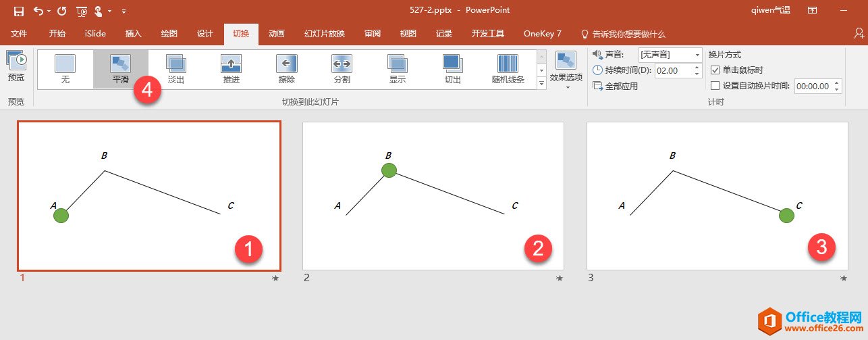Click the Undo arrow icon

(38, 11)
